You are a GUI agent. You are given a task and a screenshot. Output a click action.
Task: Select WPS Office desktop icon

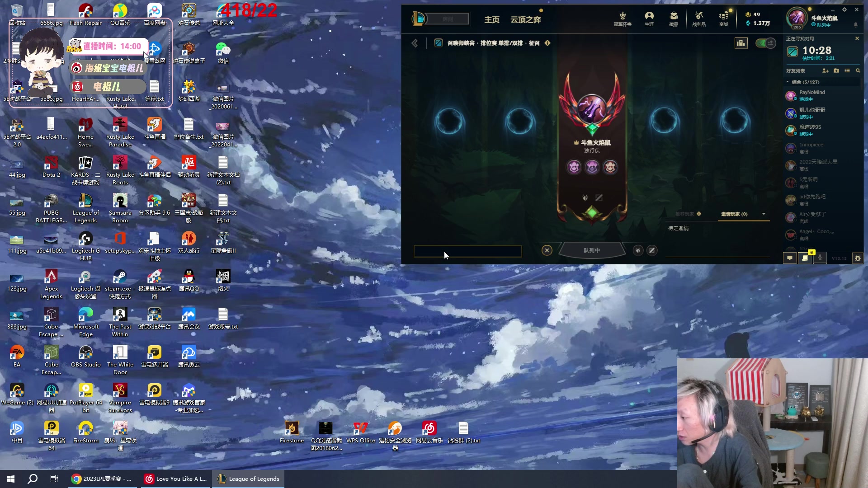361,432
